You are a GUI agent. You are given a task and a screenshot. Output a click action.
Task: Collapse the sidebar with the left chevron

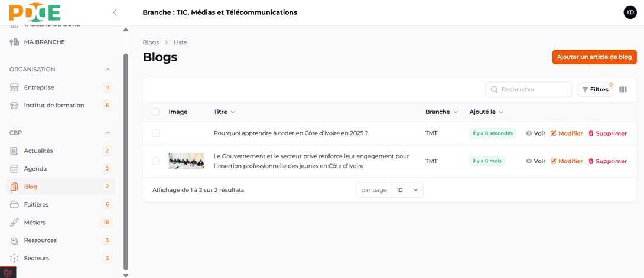115,12
